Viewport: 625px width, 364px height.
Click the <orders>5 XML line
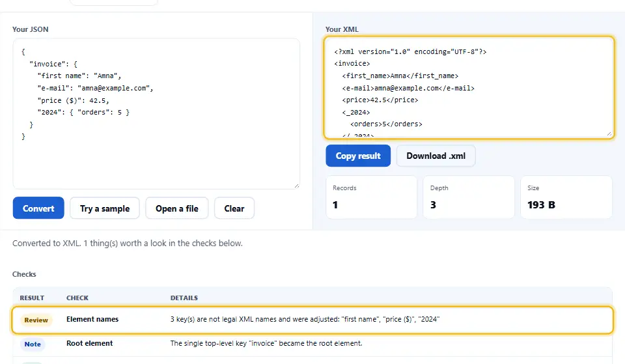(386, 124)
